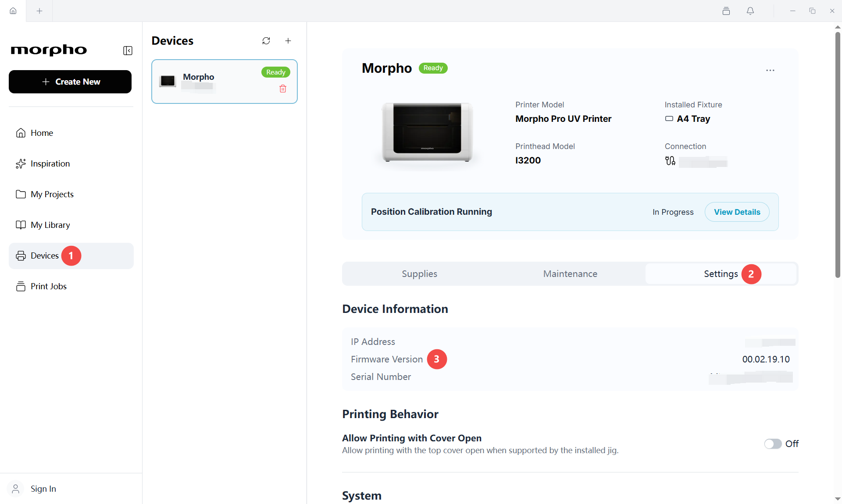View Details of position calibration
842x504 pixels.
pyautogui.click(x=737, y=212)
